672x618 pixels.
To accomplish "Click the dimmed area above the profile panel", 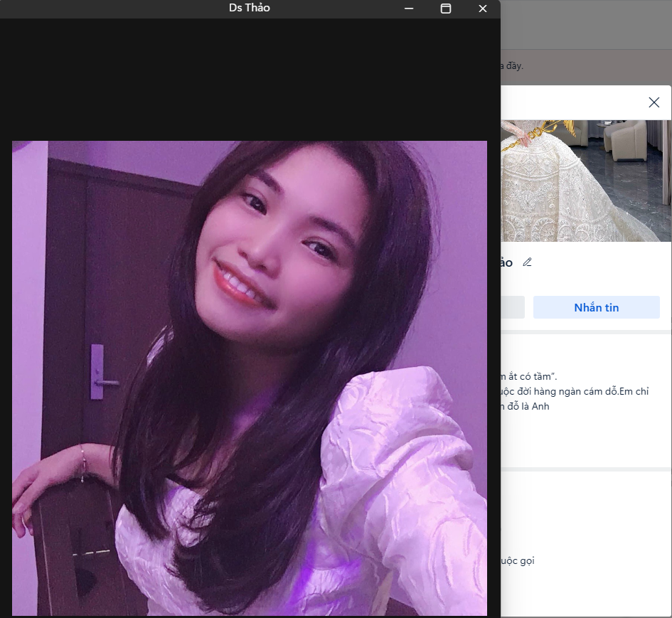I will (587, 25).
